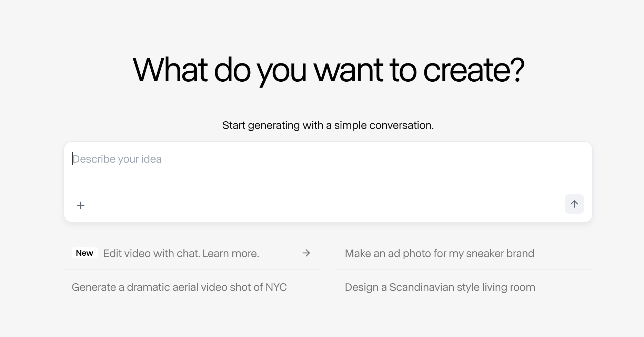Click the plus icon to add attachment
Viewport: 644px width, 337px height.
(81, 205)
